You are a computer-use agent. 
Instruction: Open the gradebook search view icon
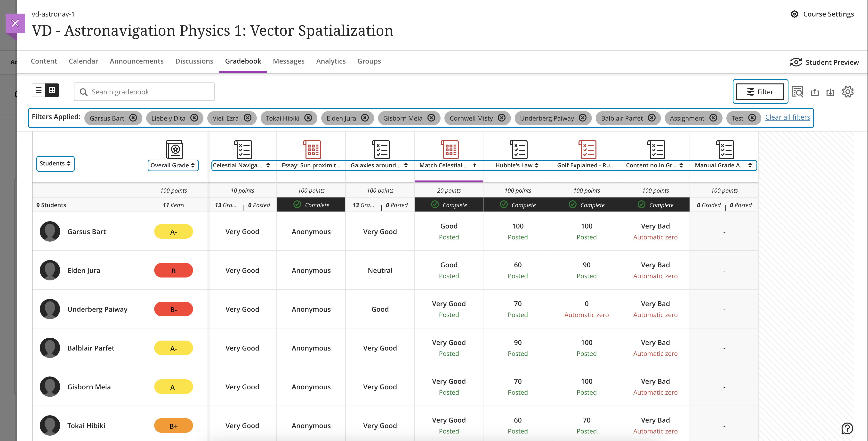[x=797, y=92]
